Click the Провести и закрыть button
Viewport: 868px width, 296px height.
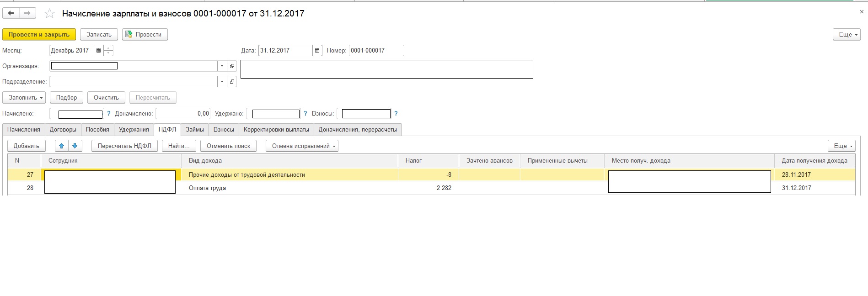coord(39,35)
